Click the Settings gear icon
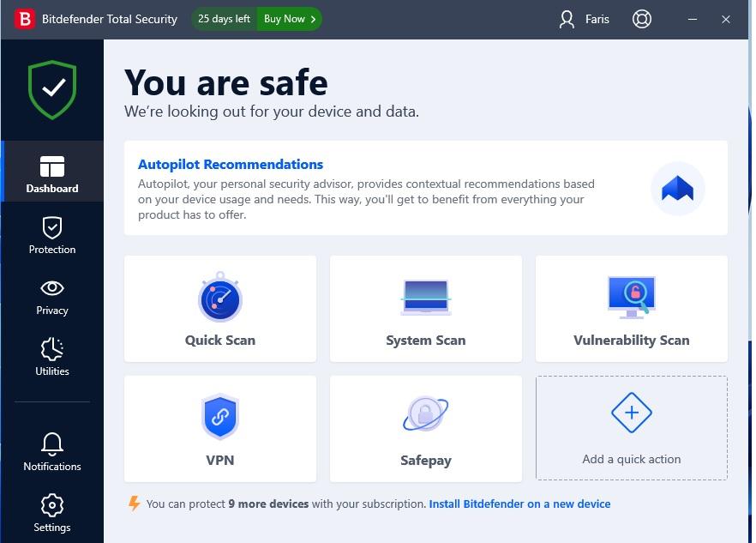 52,505
